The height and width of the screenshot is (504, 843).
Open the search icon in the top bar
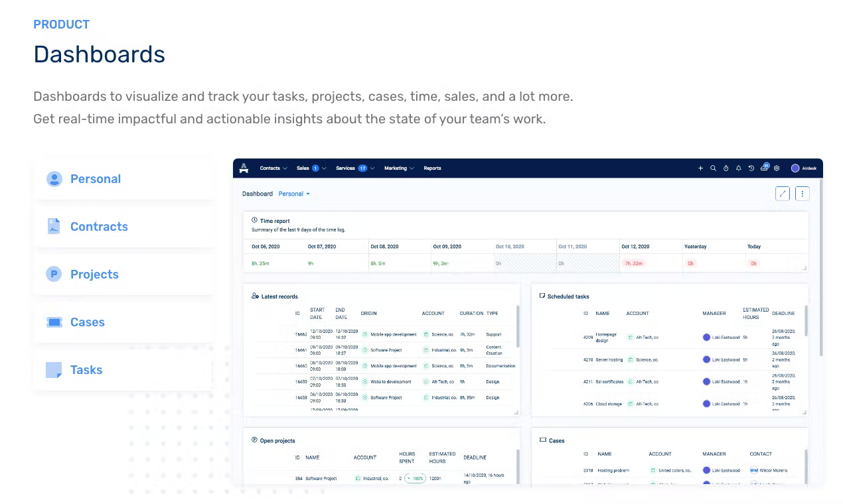pyautogui.click(x=714, y=168)
